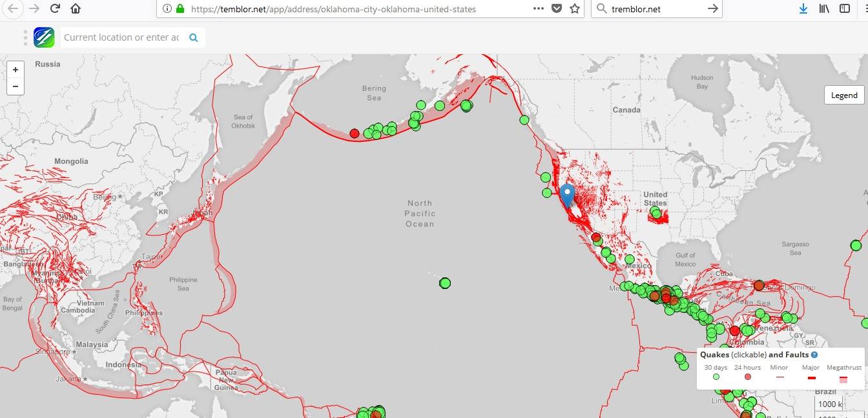Click the Gulf of Mexico label

click(685, 259)
